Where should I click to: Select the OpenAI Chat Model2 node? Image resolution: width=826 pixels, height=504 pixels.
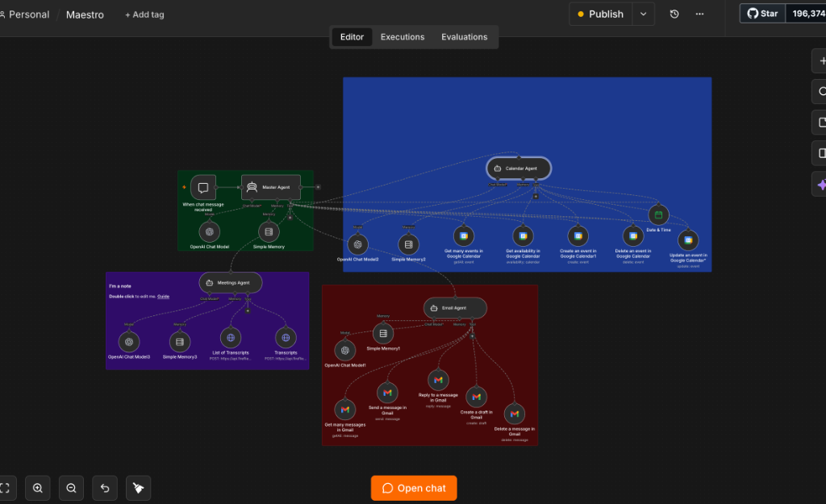(357, 244)
